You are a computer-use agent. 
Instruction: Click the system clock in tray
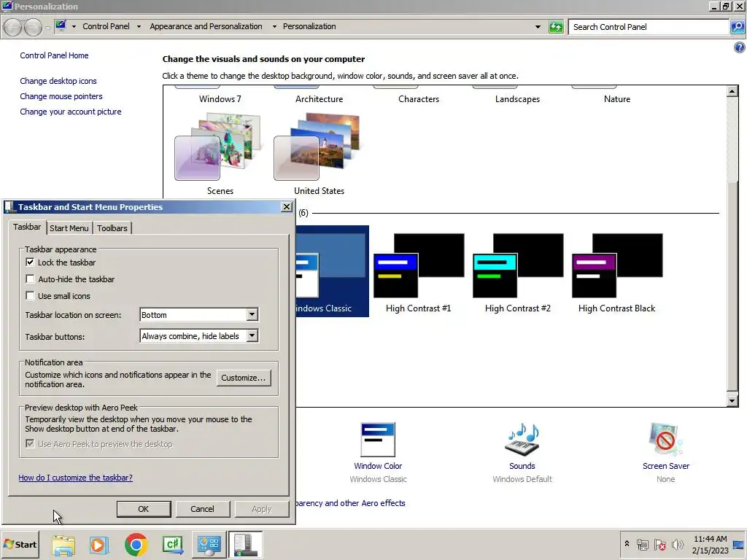pyautogui.click(x=711, y=545)
